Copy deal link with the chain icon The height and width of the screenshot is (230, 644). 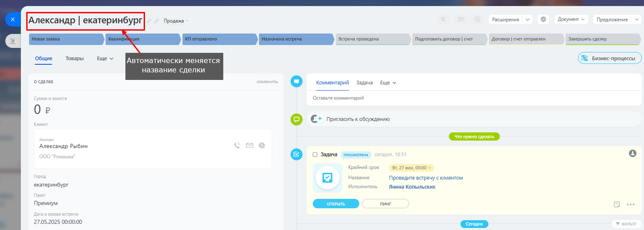[x=157, y=21]
